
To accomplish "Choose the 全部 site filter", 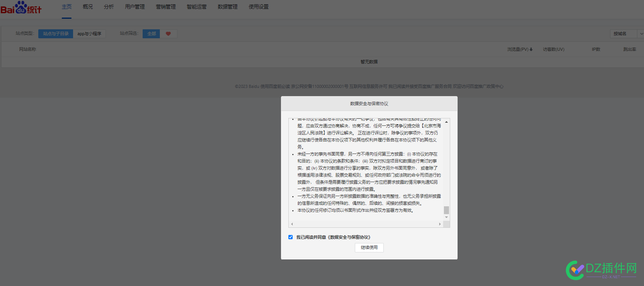I will tap(152, 34).
